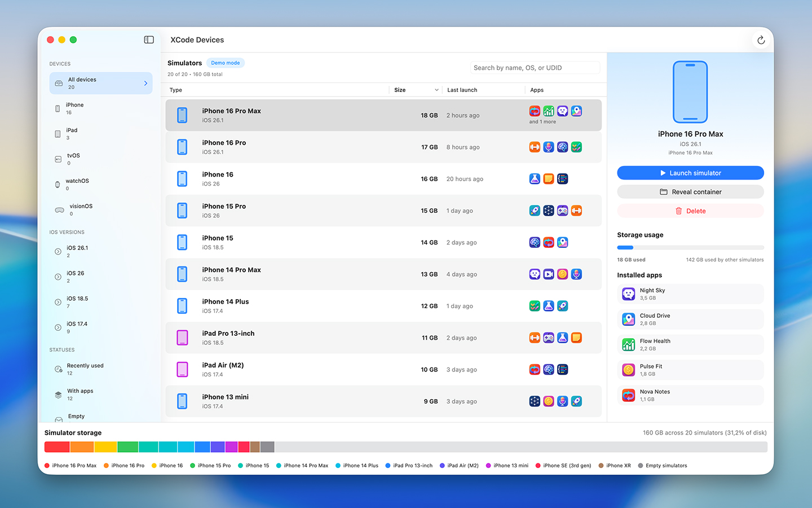This screenshot has height=508, width=812.
Task: Expand iOS 26.1 in the sidebar
Action: 58,251
